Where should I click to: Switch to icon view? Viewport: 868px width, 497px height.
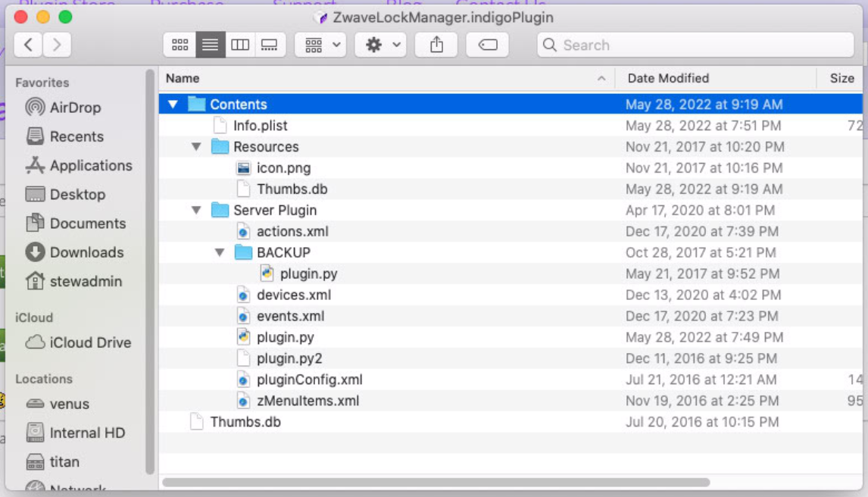[x=180, y=45]
